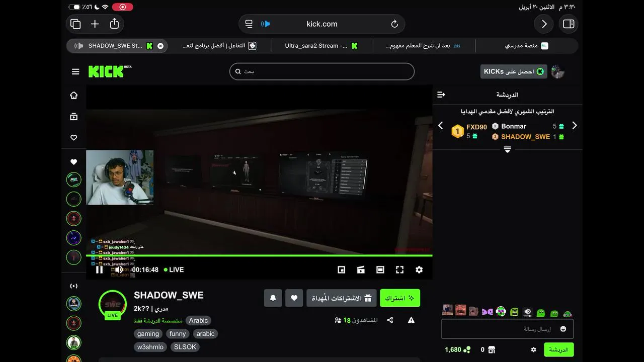Click the green subscribe button
The image size is (644, 362).
400,298
